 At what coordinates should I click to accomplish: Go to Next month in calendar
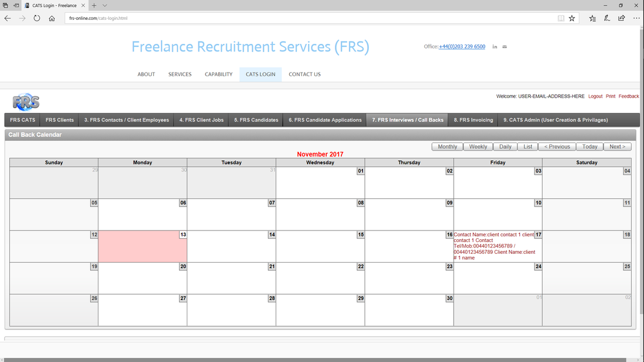tap(617, 147)
